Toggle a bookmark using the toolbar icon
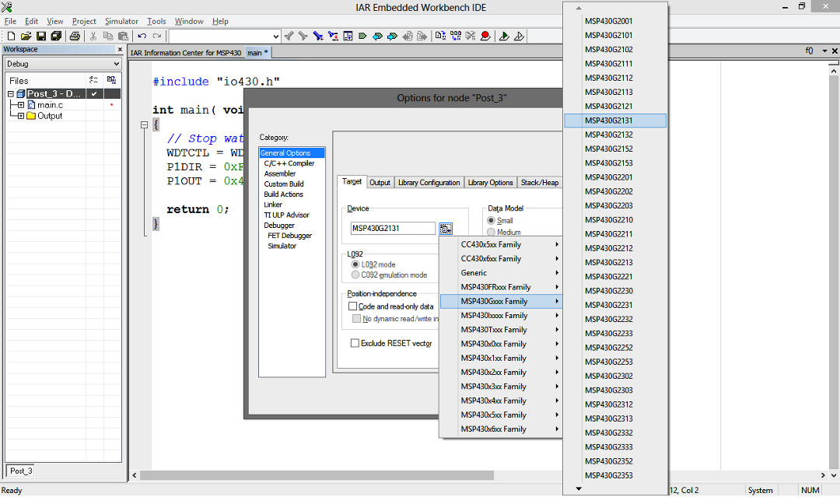840x504 pixels. tap(362, 37)
